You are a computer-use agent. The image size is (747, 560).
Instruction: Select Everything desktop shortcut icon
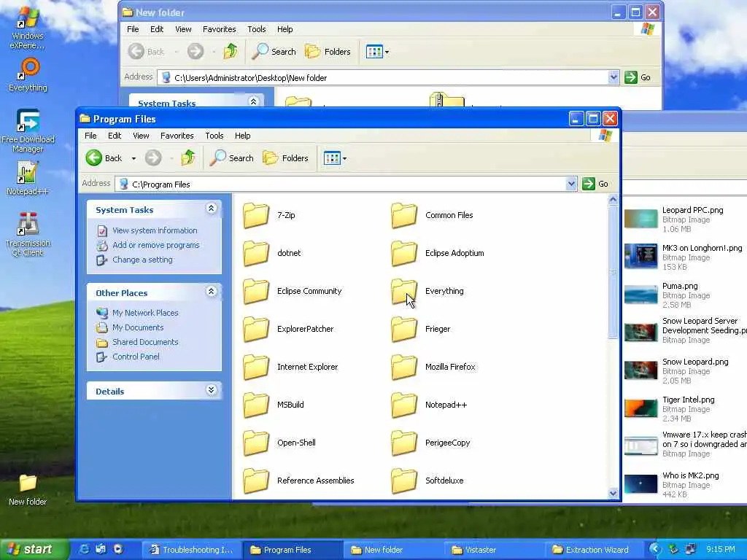[28, 75]
